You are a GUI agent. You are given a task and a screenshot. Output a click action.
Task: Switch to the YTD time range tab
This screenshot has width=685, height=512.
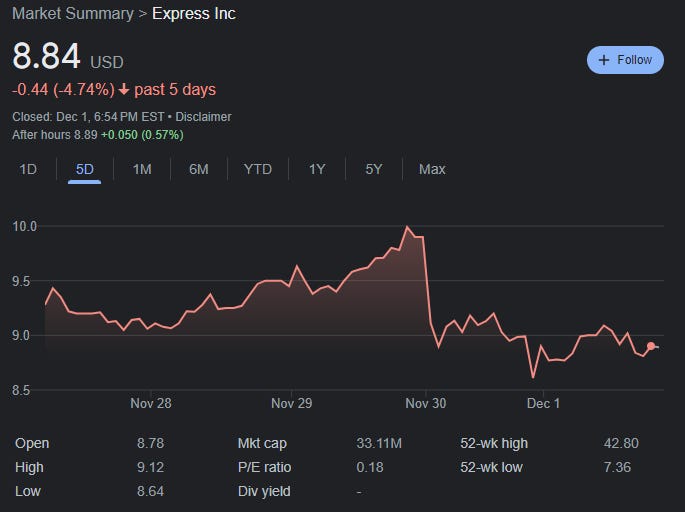(x=258, y=169)
